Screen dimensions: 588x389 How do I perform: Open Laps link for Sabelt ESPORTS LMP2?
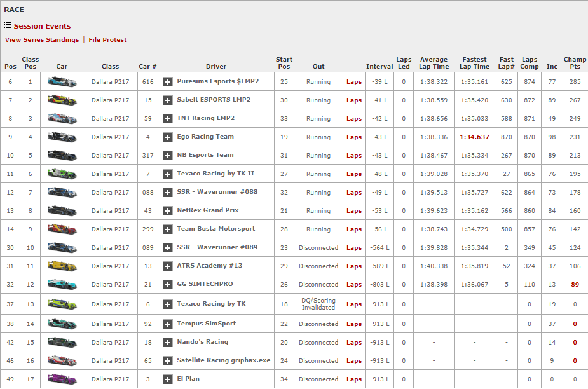click(354, 100)
